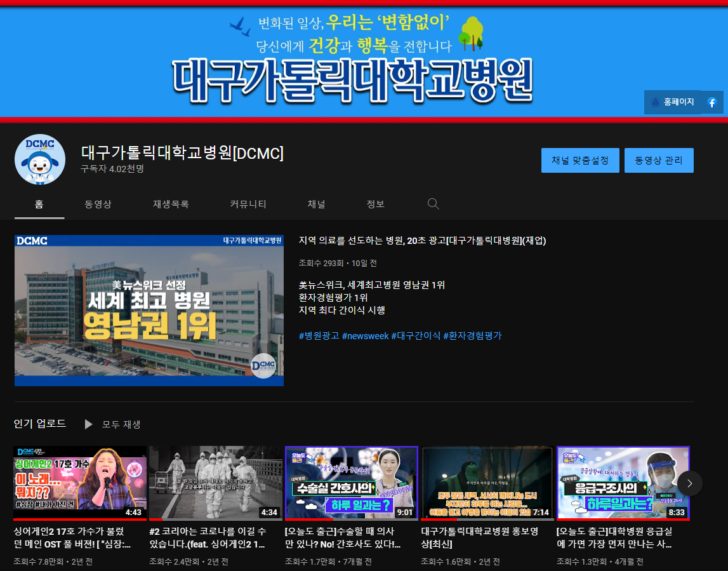This screenshot has width=728, height=571.
Task: Switch to the 동영상 tab
Action: 98,205
